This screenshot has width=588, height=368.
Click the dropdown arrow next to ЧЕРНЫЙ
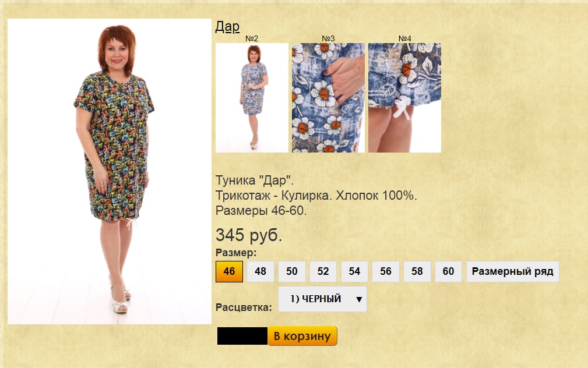tap(359, 299)
